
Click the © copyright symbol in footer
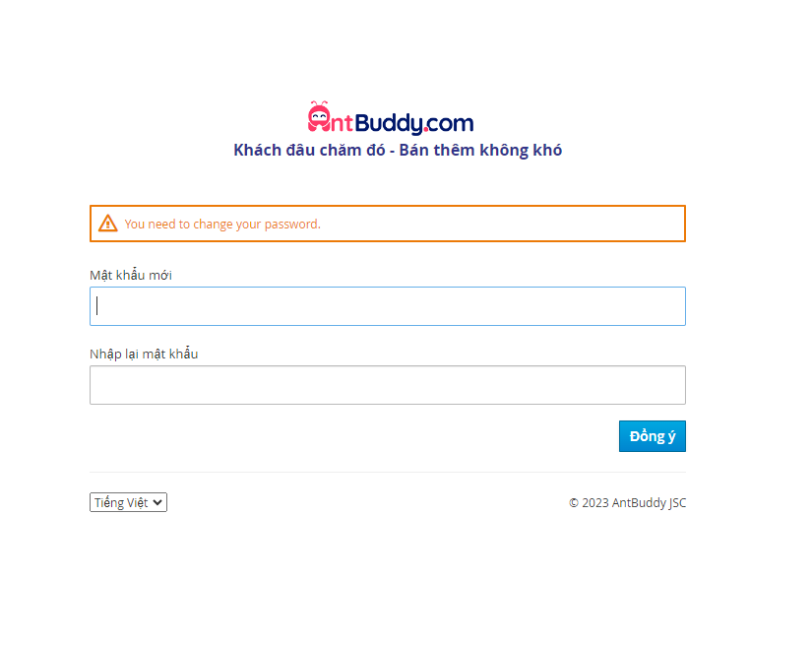pyautogui.click(x=574, y=502)
